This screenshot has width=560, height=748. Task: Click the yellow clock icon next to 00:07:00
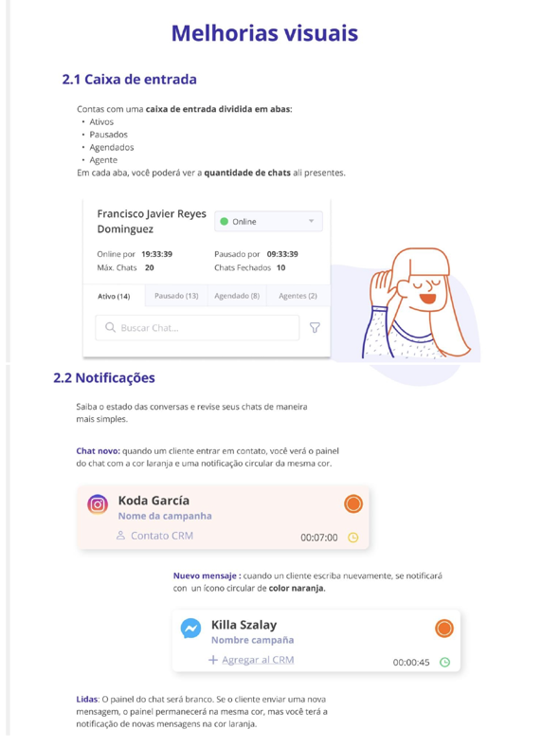[x=352, y=538]
